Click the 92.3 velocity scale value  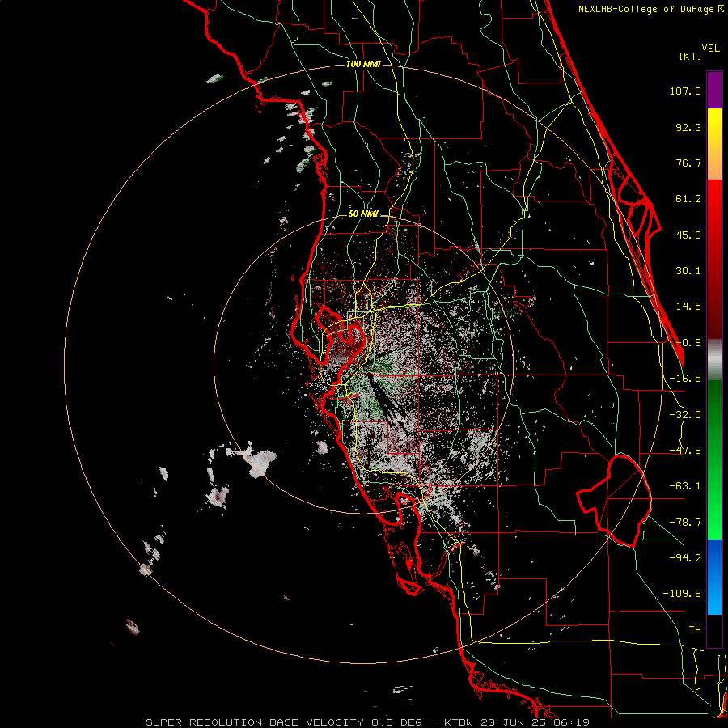[688, 127]
